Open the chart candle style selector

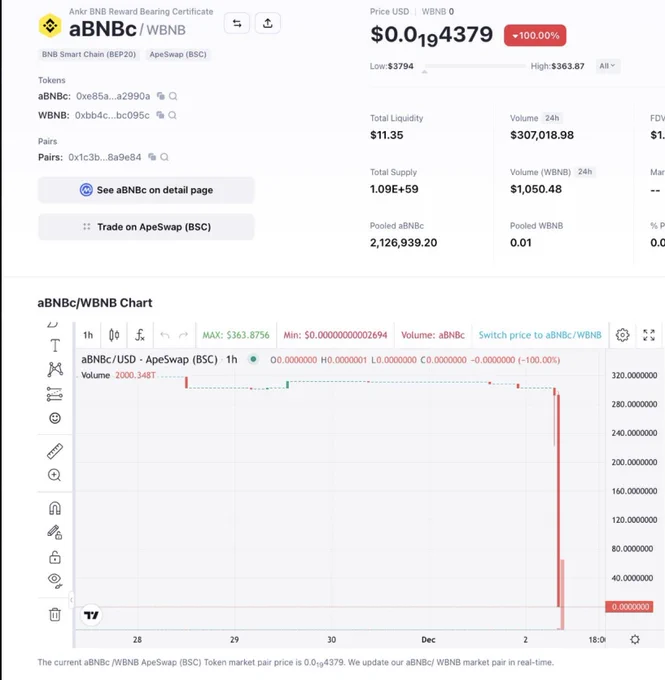pos(114,335)
